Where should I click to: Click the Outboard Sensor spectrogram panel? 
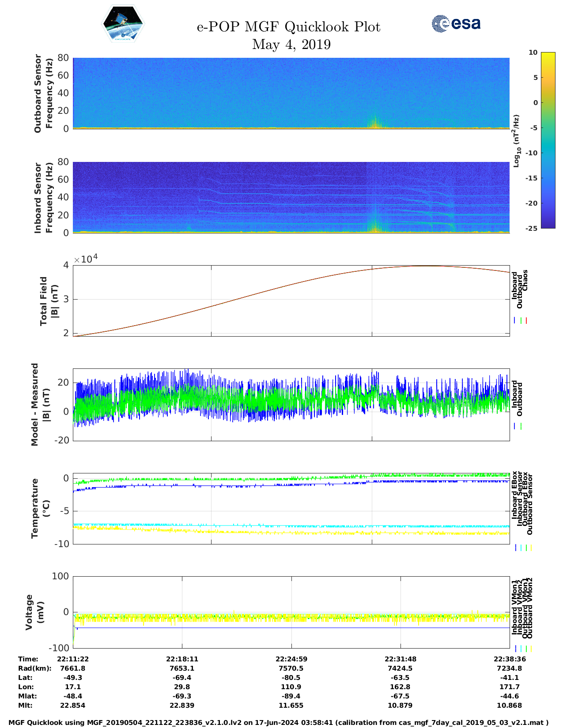[291, 93]
